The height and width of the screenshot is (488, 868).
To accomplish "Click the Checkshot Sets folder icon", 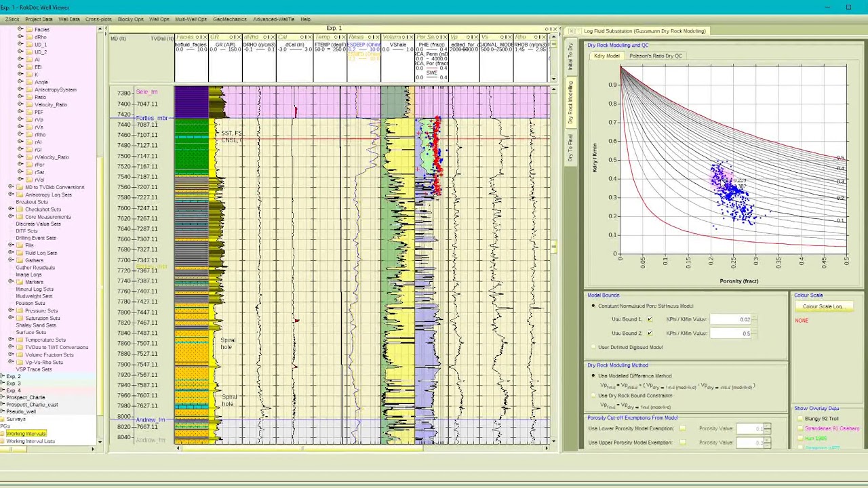I will click(x=20, y=209).
